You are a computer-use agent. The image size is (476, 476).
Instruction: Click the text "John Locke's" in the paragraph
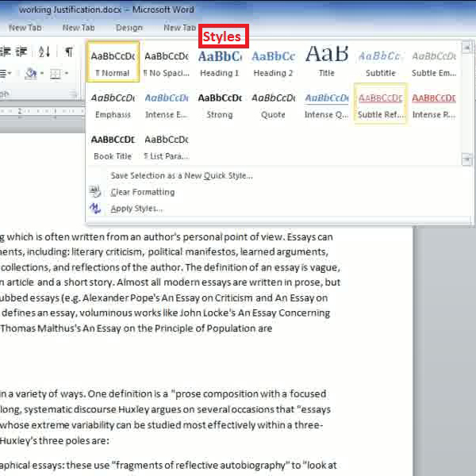(207, 313)
